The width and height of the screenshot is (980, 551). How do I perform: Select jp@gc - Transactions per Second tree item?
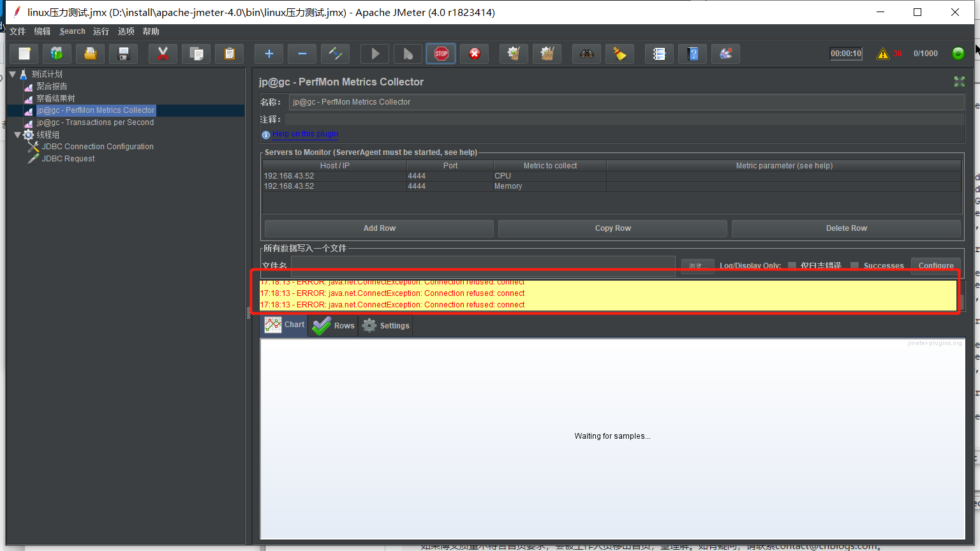coord(95,122)
